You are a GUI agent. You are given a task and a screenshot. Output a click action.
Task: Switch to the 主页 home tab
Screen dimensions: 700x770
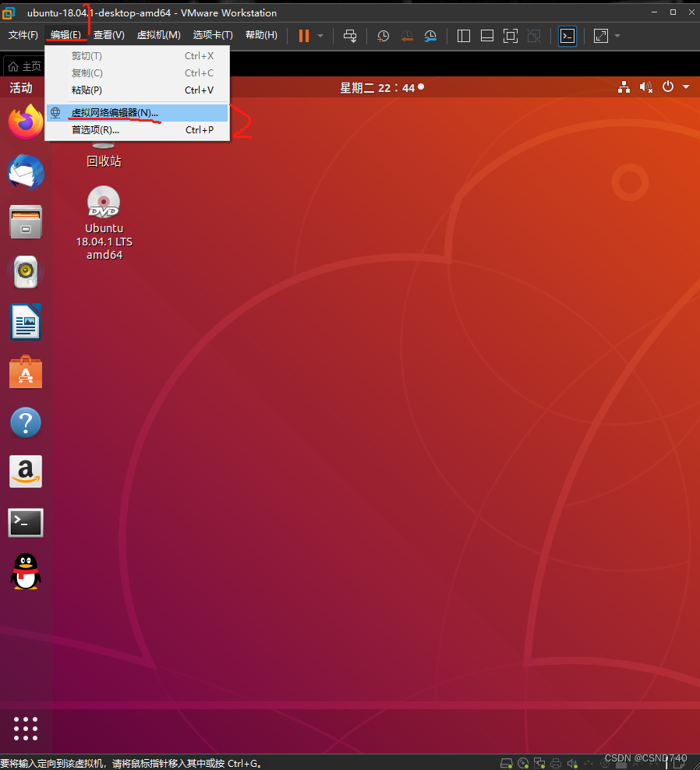coord(25,66)
